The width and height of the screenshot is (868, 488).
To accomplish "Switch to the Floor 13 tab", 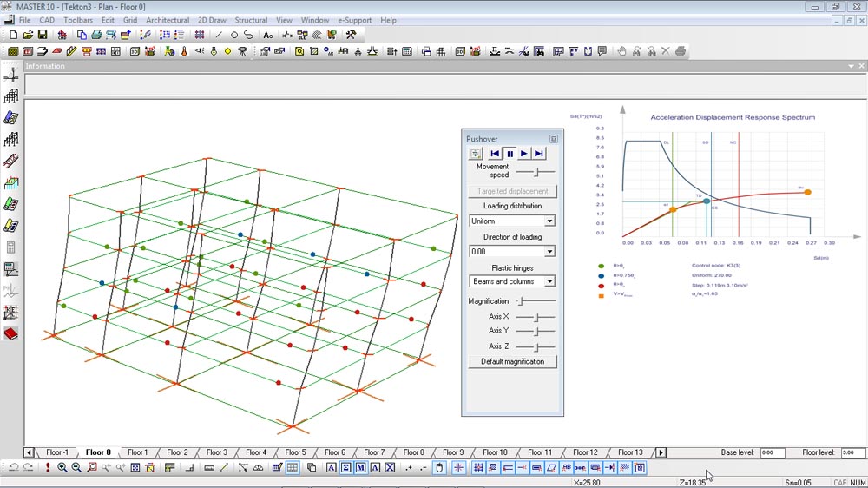I will [x=630, y=452].
